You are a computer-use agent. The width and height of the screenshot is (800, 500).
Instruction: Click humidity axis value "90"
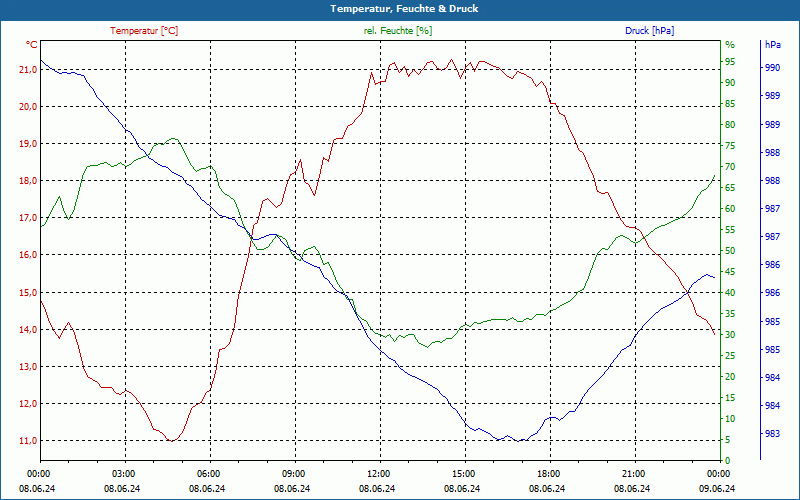[x=730, y=83]
